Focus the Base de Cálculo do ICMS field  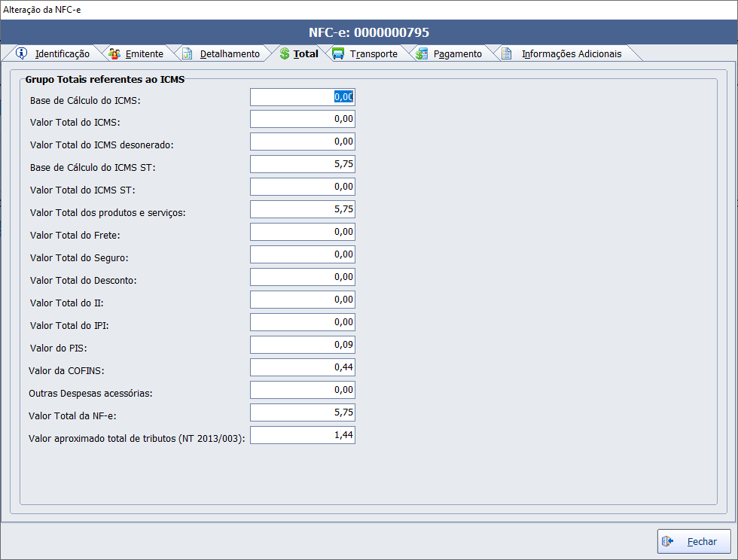pos(302,97)
